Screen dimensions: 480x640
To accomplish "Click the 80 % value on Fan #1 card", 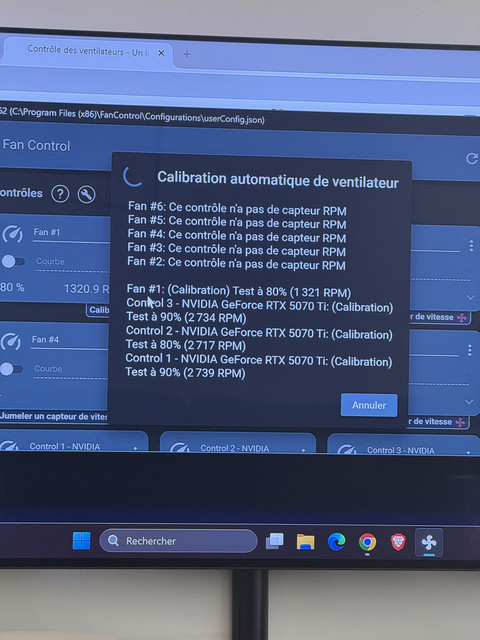I will point(12,287).
